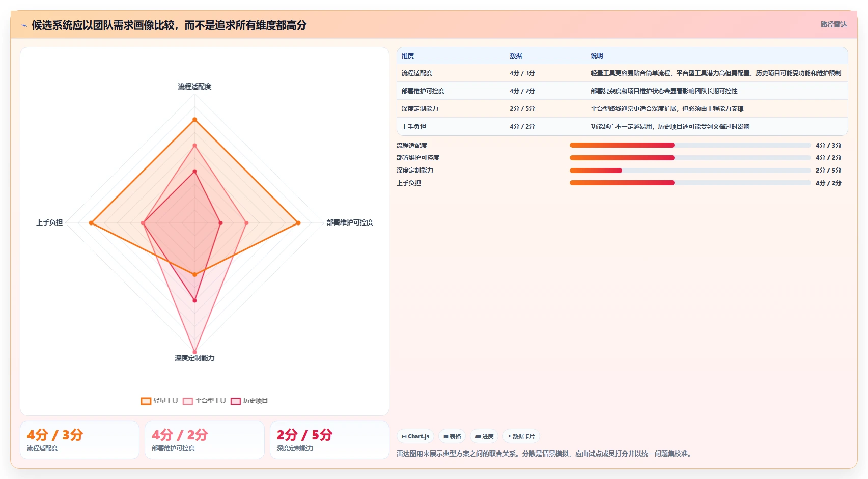This screenshot has height=479, width=868.
Task: Open the 4分 / 3分 流程适配度 card
Action: pos(79,440)
